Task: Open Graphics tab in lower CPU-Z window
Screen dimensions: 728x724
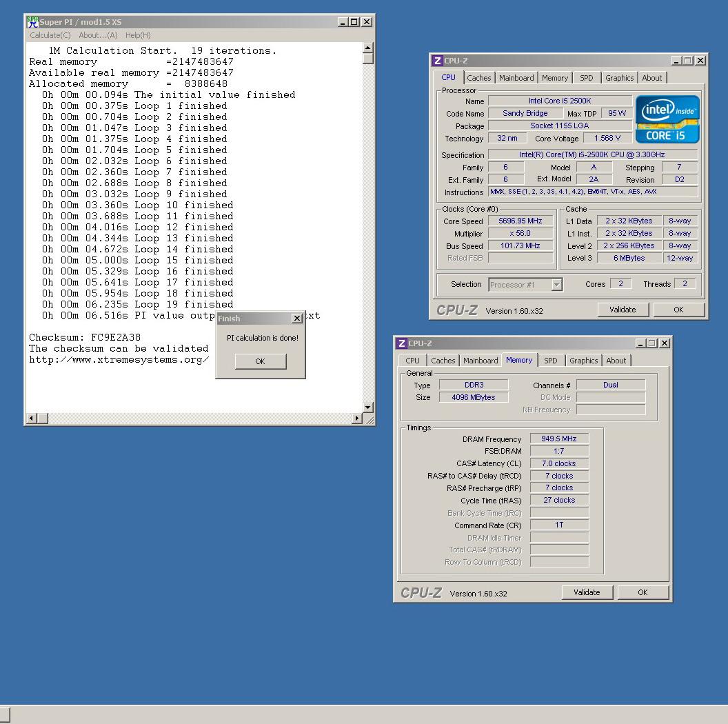Action: click(x=584, y=361)
